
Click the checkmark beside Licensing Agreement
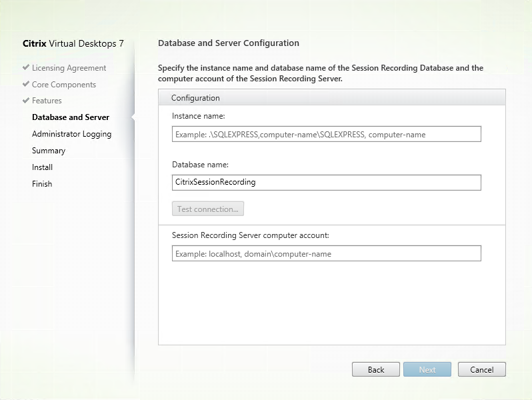click(26, 68)
